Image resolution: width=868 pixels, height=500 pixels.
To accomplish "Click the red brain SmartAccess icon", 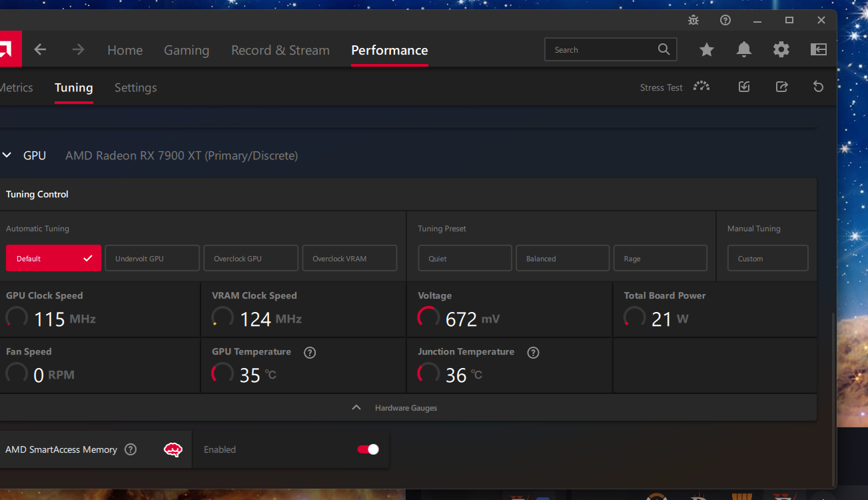I will pyautogui.click(x=173, y=450).
